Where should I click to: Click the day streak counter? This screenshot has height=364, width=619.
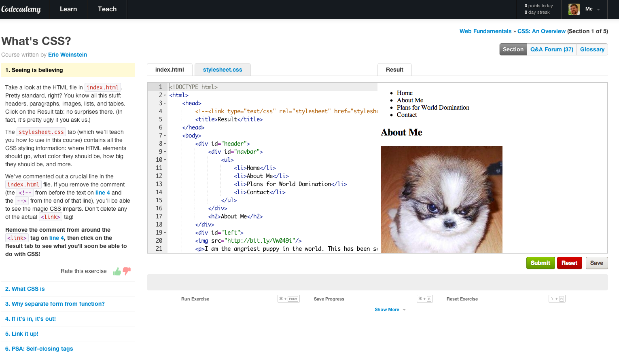(x=537, y=12)
